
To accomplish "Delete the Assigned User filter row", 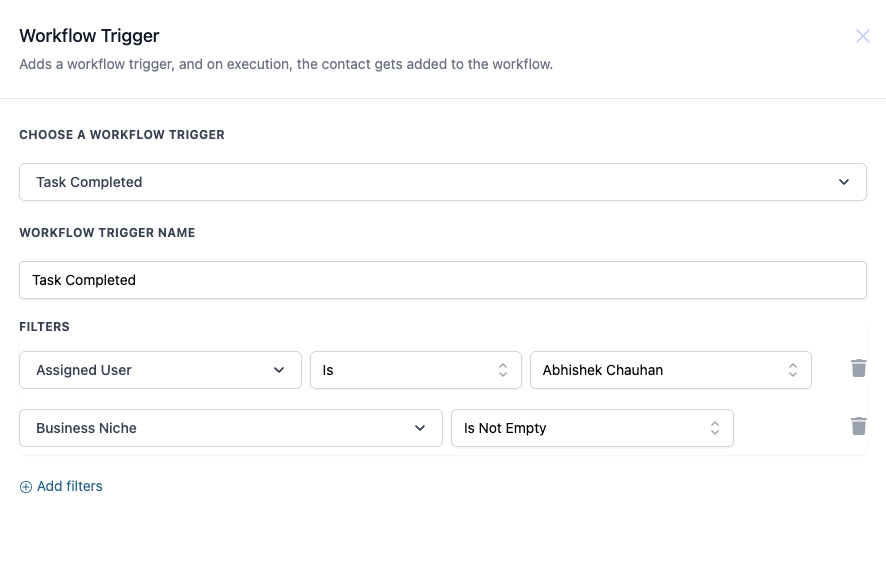I will [x=858, y=369].
